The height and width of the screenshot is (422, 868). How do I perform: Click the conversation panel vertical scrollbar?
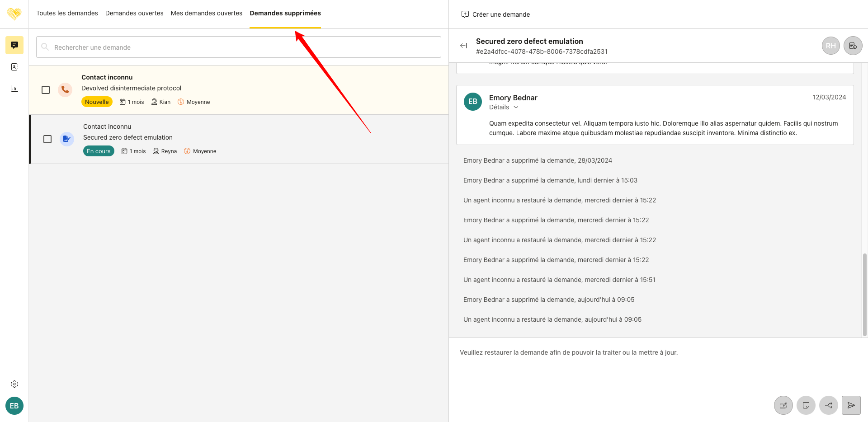(864, 294)
